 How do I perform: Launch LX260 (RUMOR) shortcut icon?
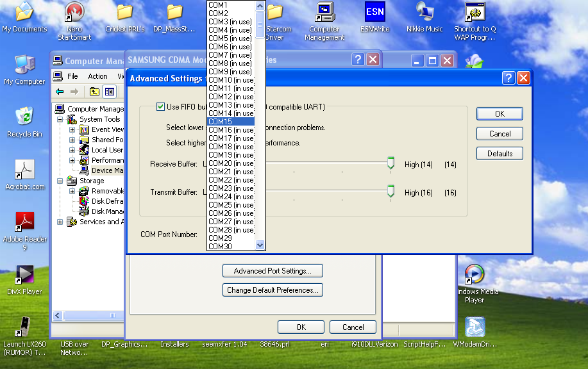(24, 336)
